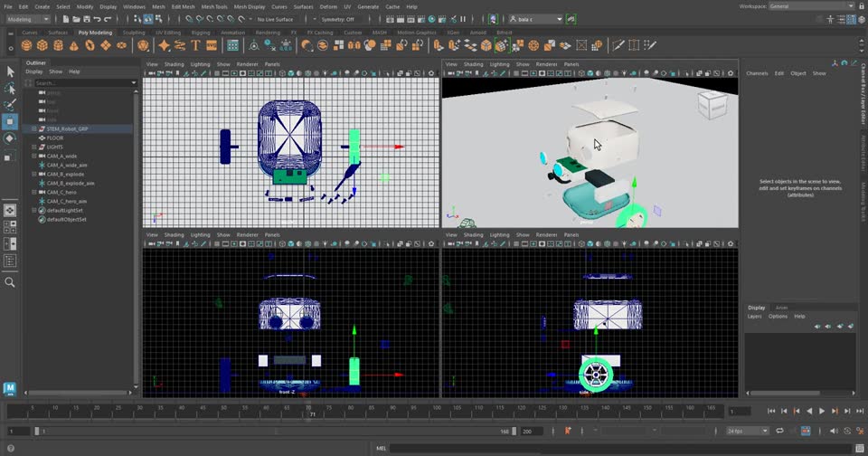The image size is (868, 456).
Task: Open Layers menu in Display panel
Action: (754, 317)
